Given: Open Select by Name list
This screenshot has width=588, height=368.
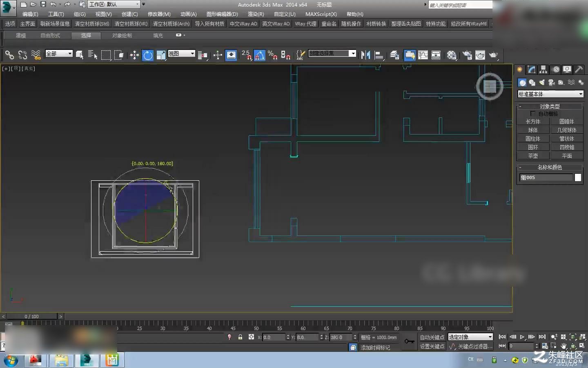Looking at the screenshot, I should pyautogui.click(x=93, y=55).
